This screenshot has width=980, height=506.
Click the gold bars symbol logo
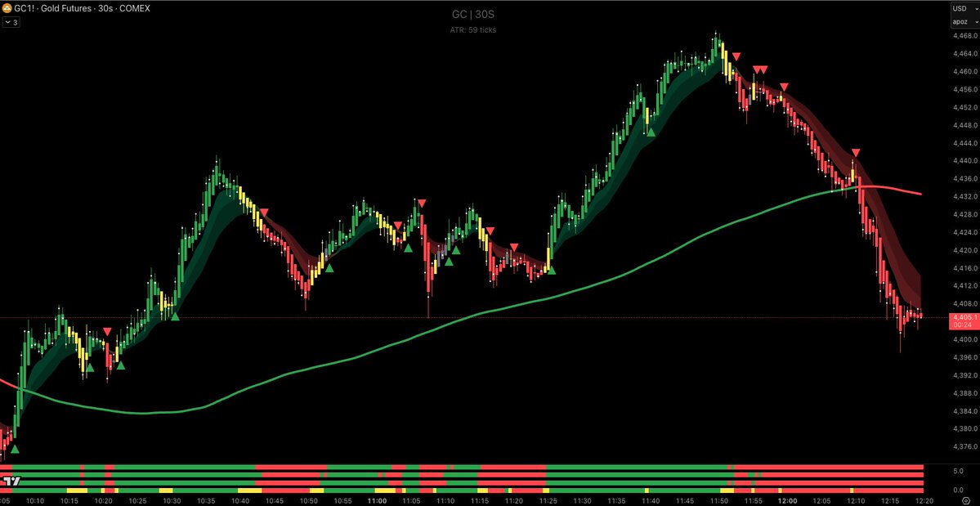coord(7,9)
